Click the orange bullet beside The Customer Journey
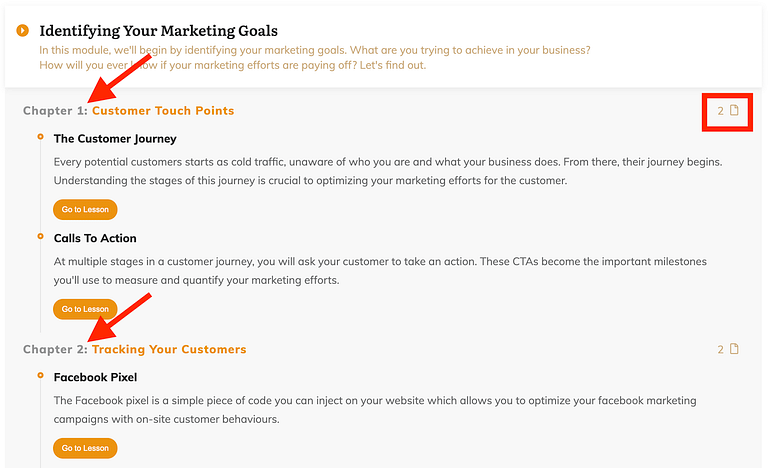The image size is (769, 468). click(x=40, y=137)
